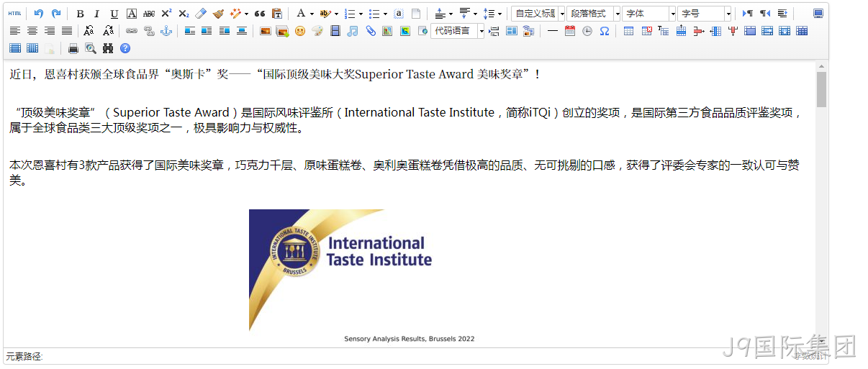Open the help question mark icon
The image size is (868, 369).
(x=125, y=48)
